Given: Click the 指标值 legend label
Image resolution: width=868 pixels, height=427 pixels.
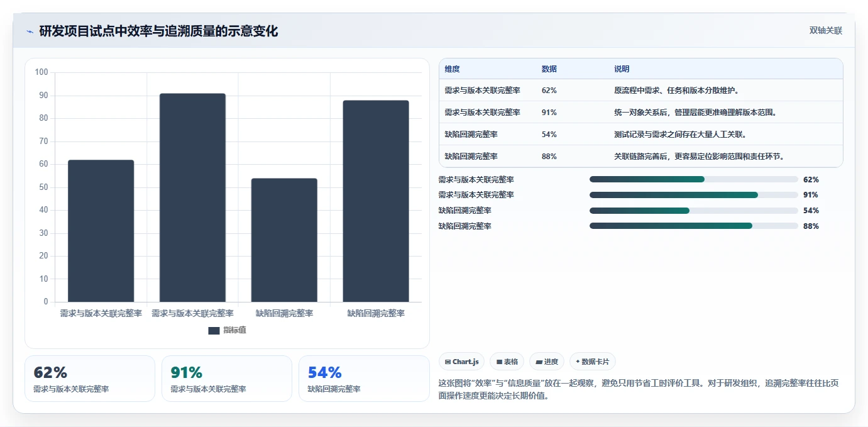Looking at the screenshot, I should (234, 330).
